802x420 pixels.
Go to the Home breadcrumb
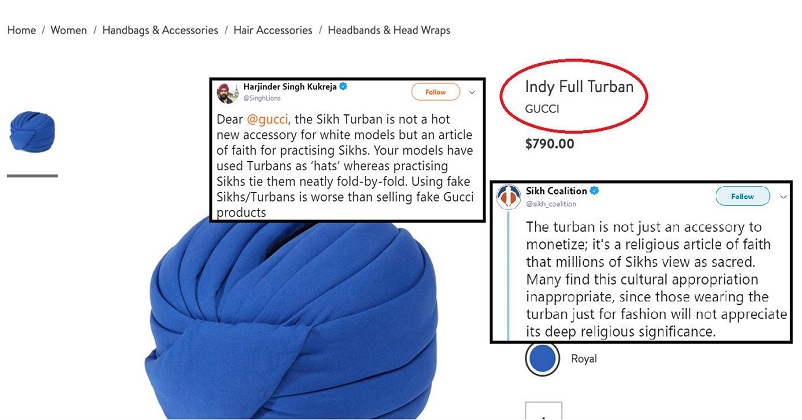point(21,30)
